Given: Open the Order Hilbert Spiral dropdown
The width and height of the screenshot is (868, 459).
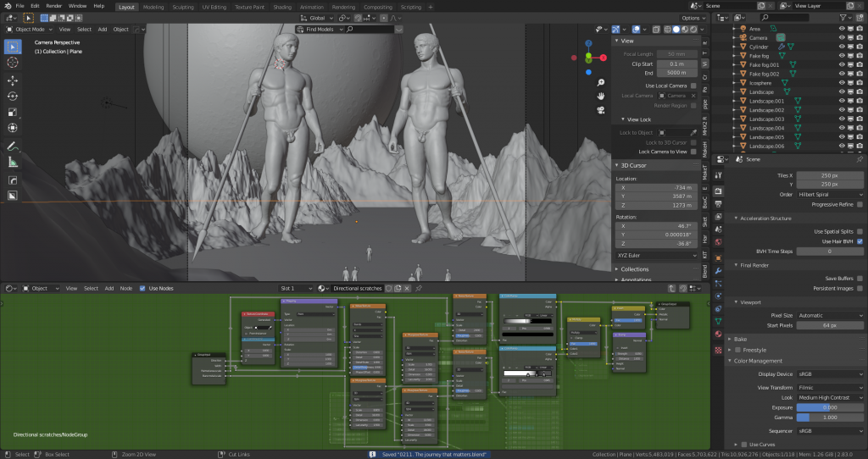Looking at the screenshot, I should coord(830,195).
